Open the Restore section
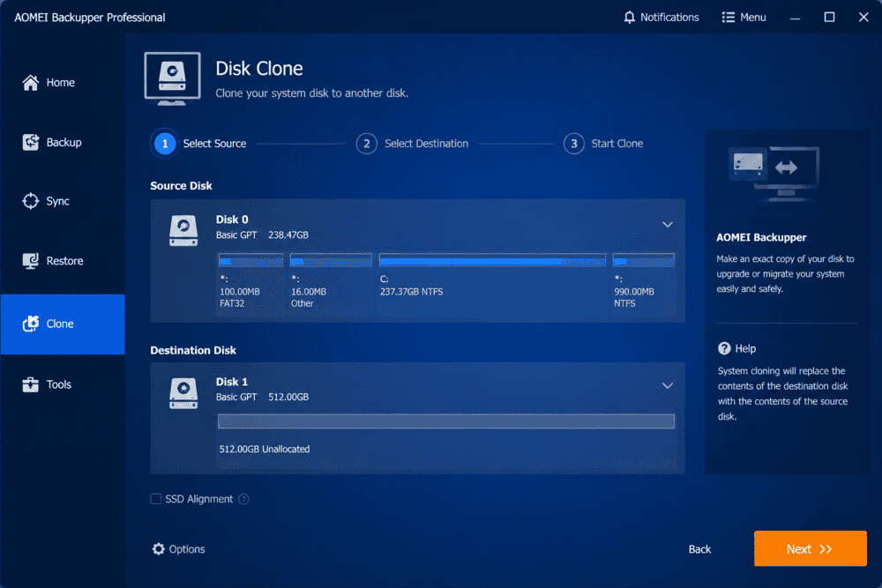Viewport: 882px width, 588px height. (64, 260)
